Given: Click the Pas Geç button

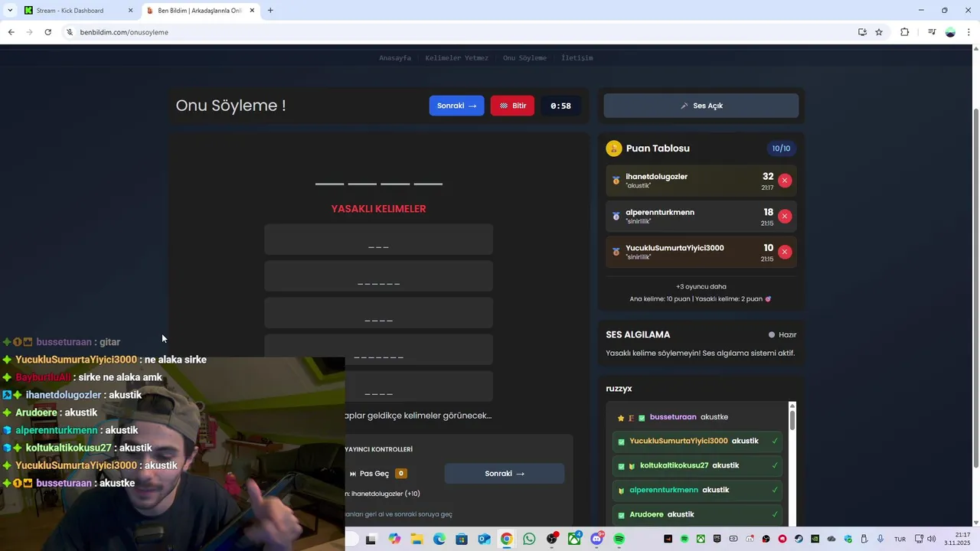Looking at the screenshot, I should click(378, 474).
